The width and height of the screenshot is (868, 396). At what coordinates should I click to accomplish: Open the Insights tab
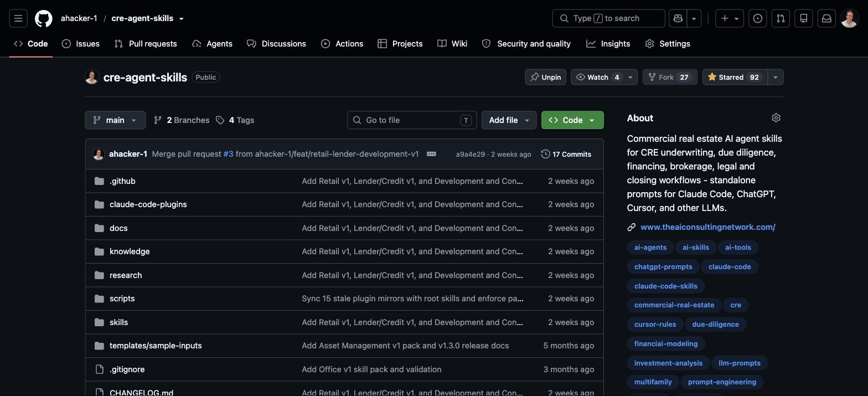click(608, 44)
